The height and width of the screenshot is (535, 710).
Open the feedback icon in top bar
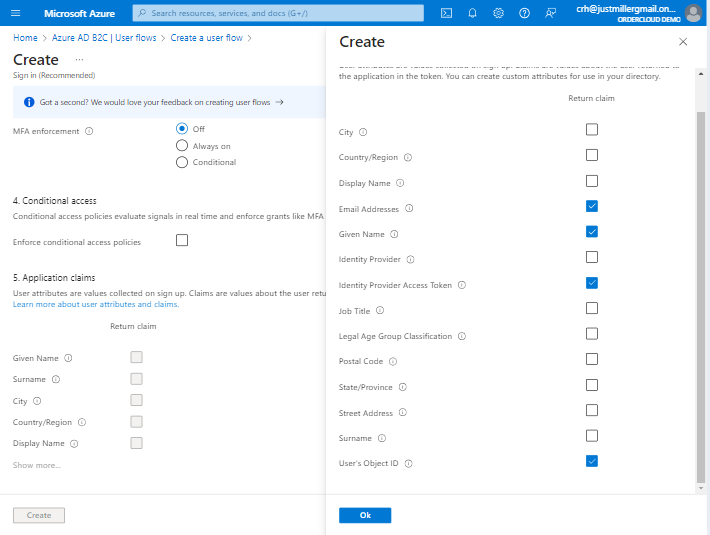(550, 13)
